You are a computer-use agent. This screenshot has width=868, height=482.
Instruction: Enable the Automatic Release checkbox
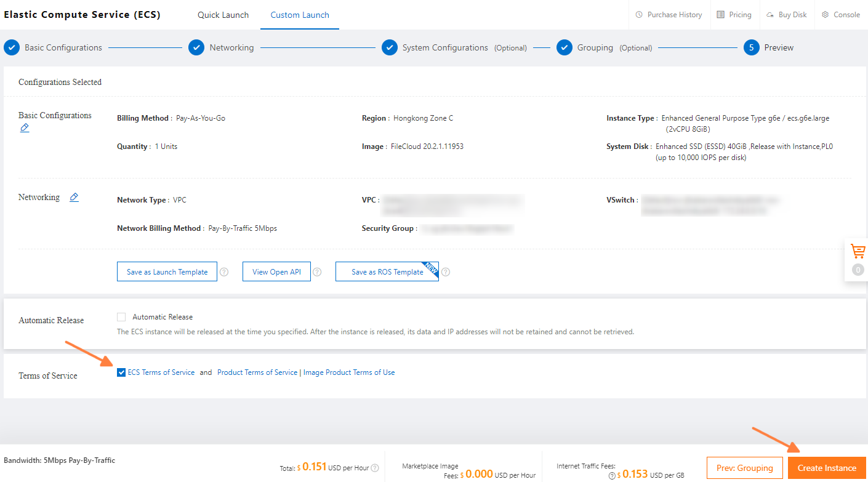coord(121,317)
